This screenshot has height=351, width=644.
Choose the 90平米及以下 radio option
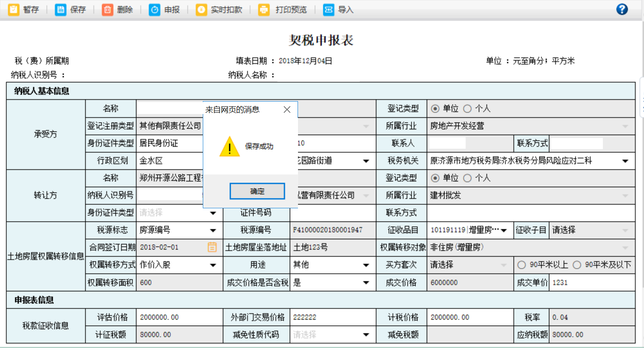point(577,265)
